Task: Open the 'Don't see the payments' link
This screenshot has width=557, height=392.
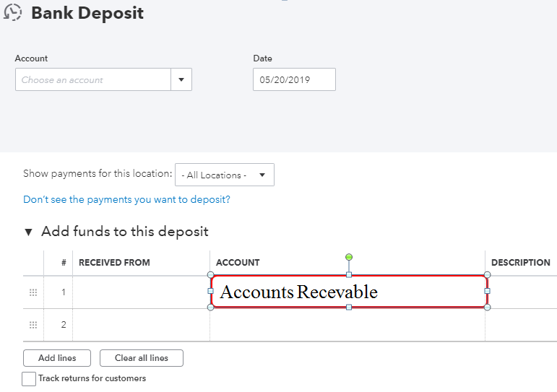Action: (126, 199)
